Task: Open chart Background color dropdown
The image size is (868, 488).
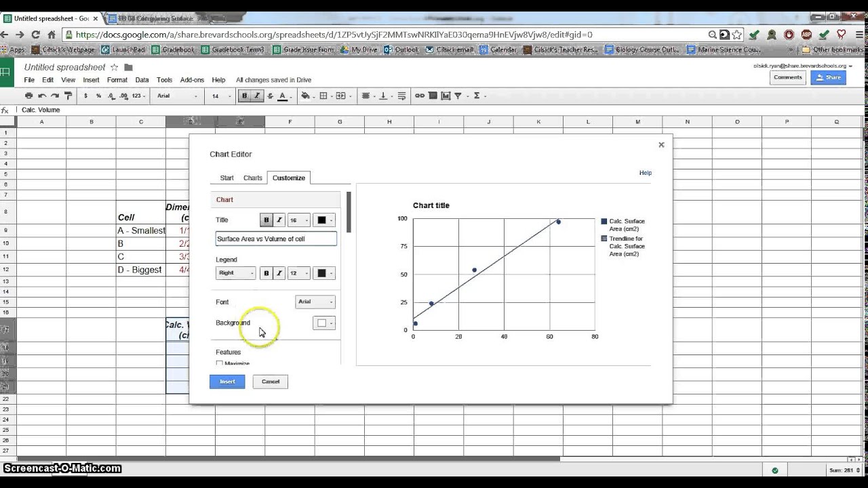Action: (324, 323)
